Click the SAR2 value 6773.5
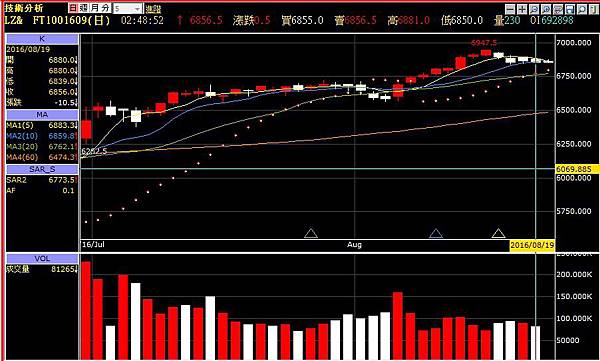The image size is (600, 361). click(63, 180)
